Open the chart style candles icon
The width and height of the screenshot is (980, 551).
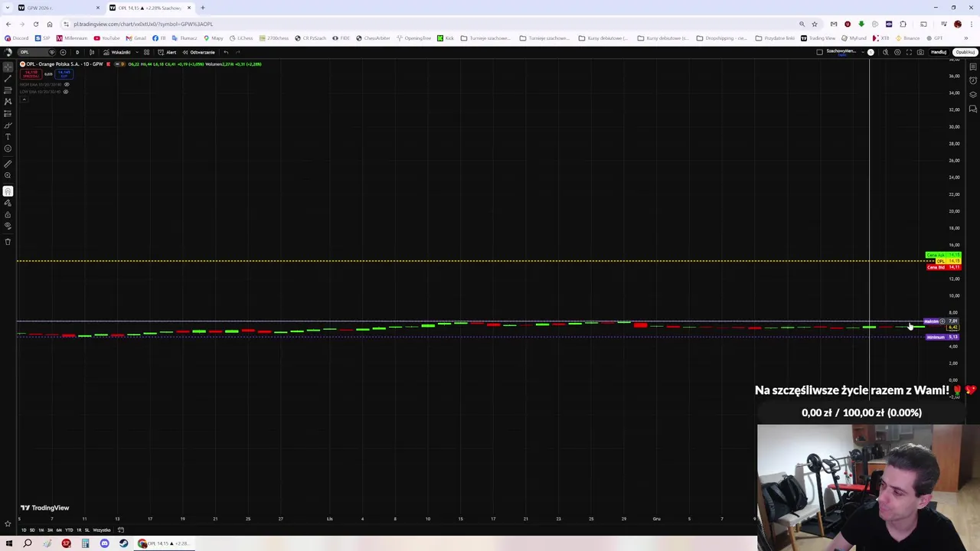pyautogui.click(x=92, y=52)
